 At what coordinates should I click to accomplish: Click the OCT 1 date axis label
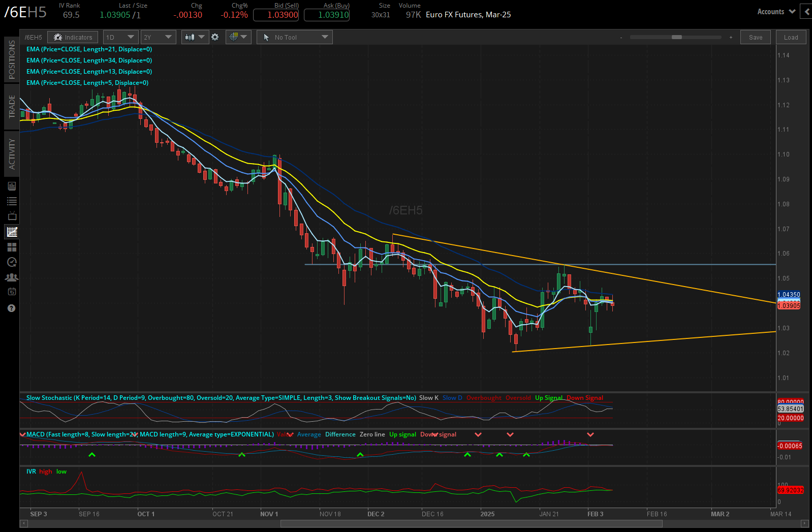[x=146, y=514]
